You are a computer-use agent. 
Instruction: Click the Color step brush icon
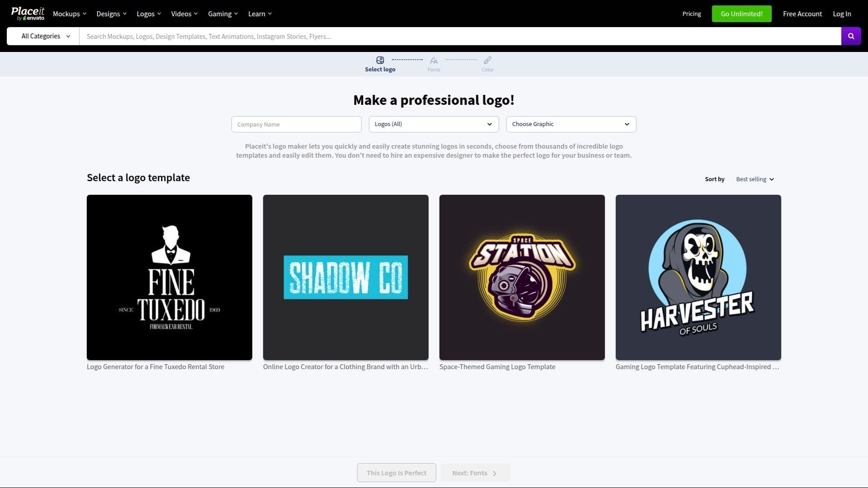[x=488, y=60]
